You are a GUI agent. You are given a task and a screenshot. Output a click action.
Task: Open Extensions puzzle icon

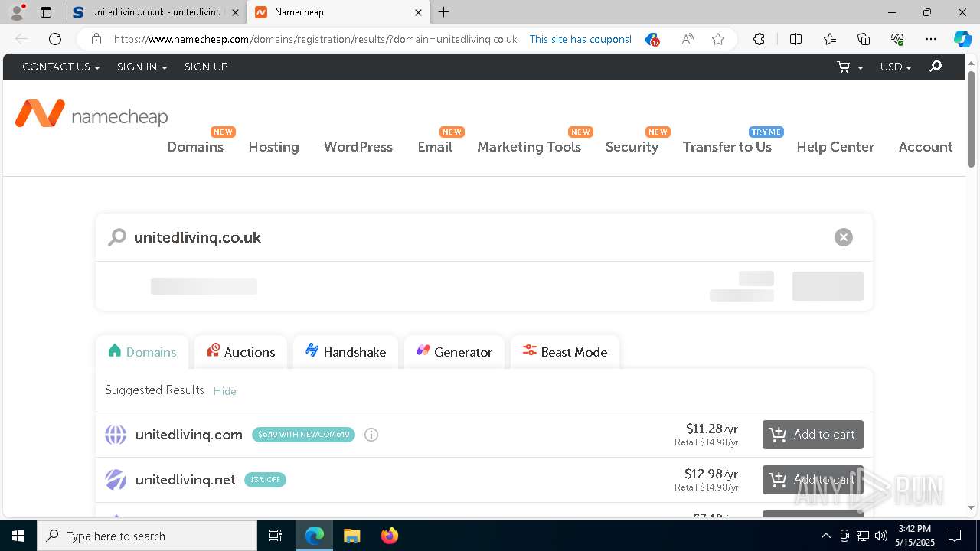(x=759, y=39)
